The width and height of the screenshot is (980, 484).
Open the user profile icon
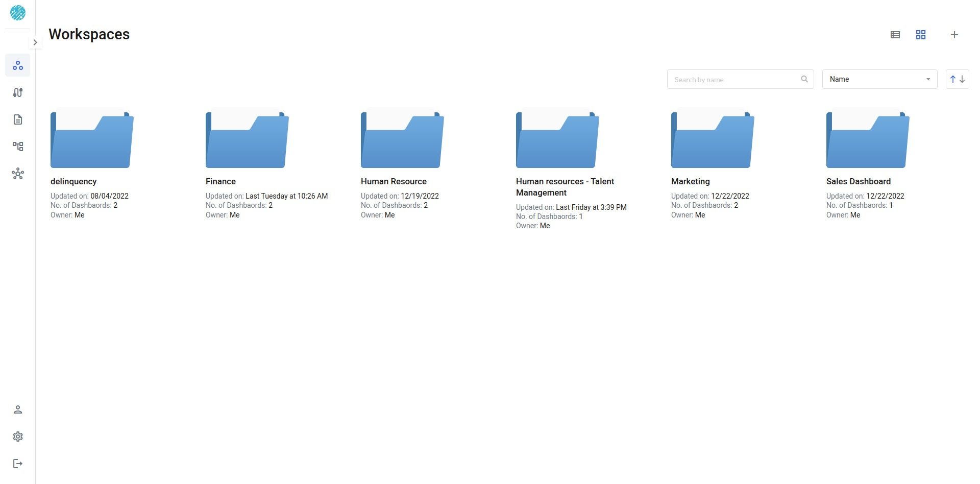tap(18, 409)
